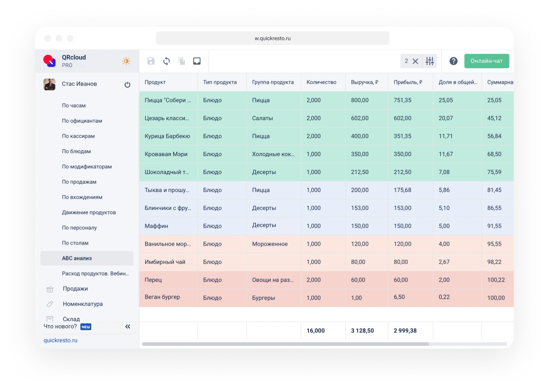Sort by Выручка column header
This screenshot has height=392, width=549.
pos(365,82)
